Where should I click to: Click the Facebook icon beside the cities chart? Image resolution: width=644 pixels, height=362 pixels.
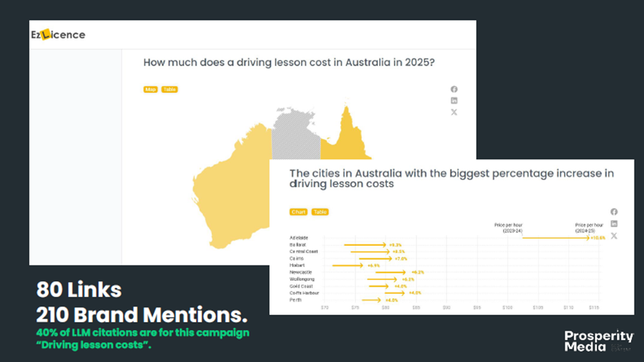coord(614,212)
